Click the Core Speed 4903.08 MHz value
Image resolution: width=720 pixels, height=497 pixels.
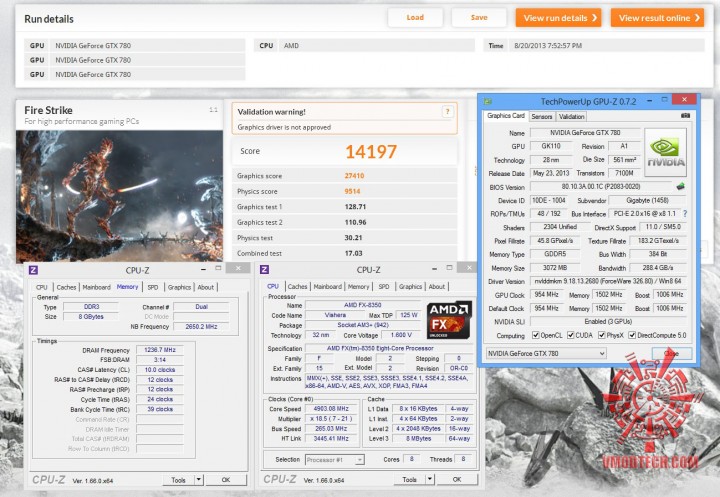[x=331, y=409]
